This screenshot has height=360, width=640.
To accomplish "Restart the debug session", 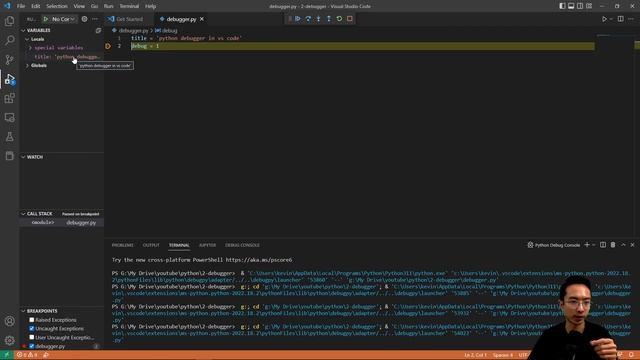I will tap(339, 19).
